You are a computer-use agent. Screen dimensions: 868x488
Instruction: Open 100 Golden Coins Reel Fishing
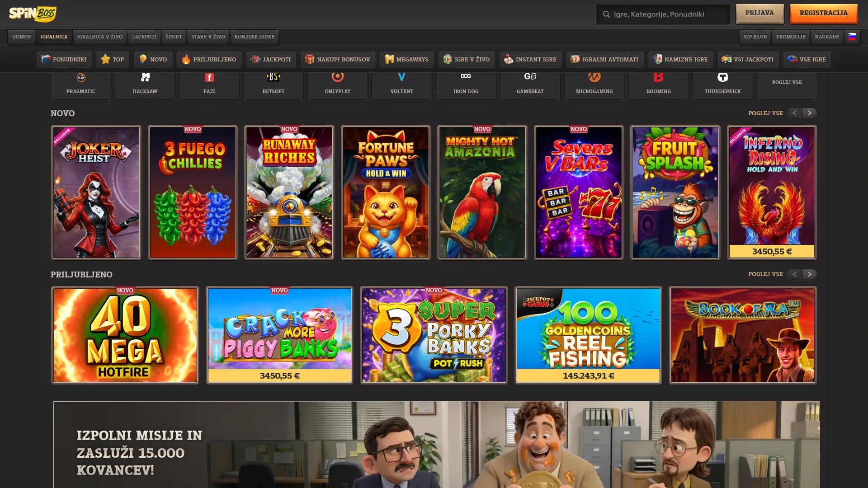588,335
